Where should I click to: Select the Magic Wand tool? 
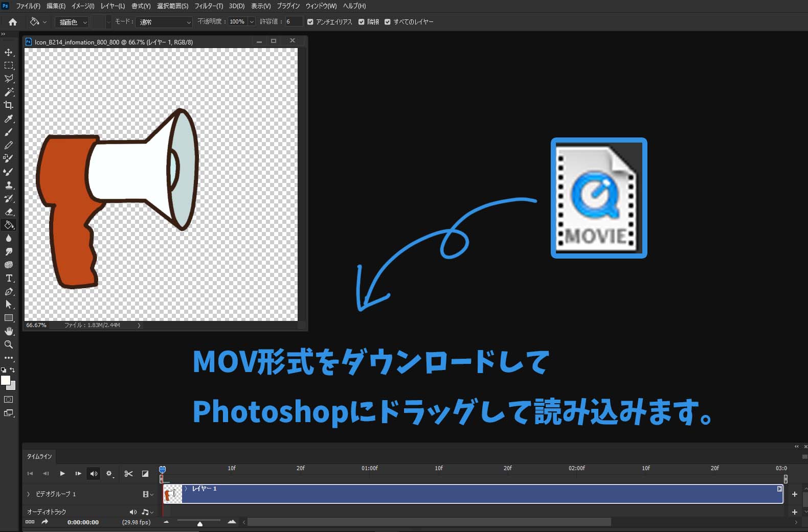tap(9, 92)
